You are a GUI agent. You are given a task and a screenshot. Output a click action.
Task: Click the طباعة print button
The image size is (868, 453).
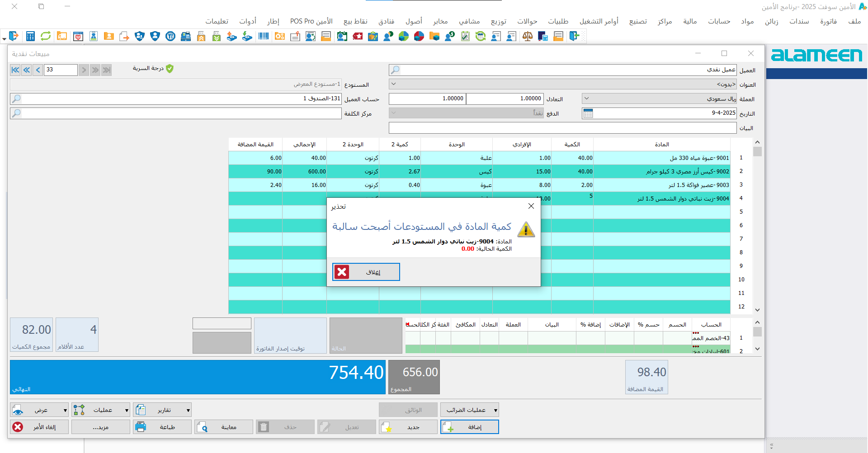pyautogui.click(x=162, y=427)
